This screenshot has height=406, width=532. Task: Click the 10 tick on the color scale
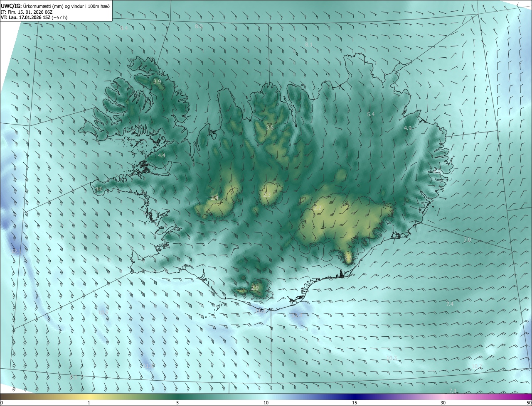point(266,403)
